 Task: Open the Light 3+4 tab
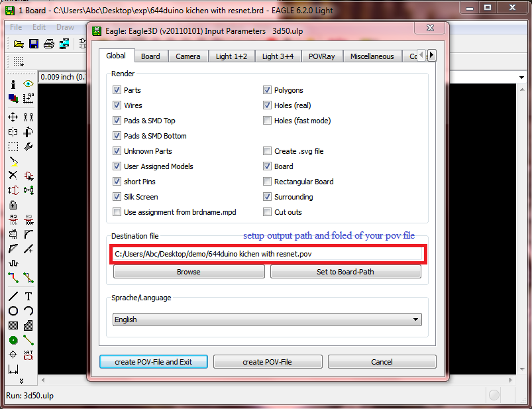coord(278,56)
